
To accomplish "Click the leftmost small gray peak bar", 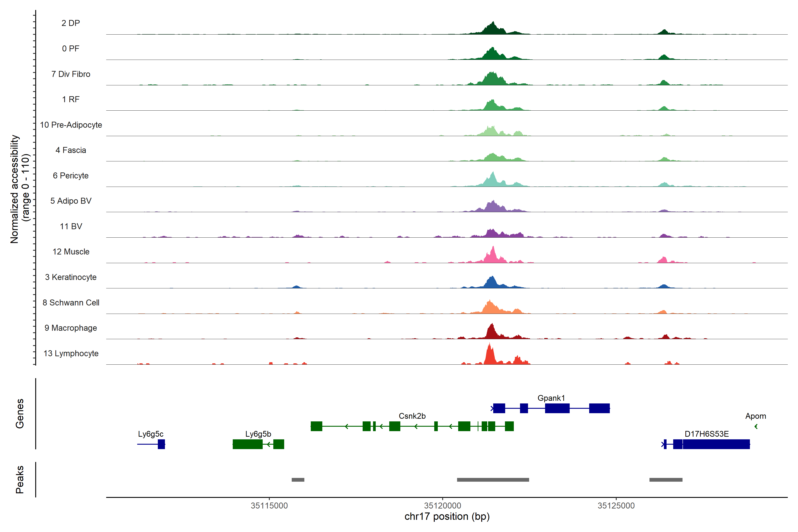I will 298,480.
